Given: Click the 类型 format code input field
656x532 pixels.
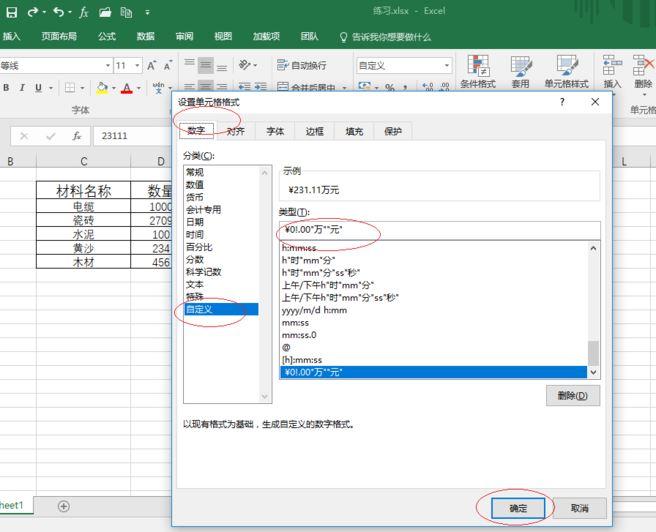Looking at the screenshot, I should (x=440, y=230).
